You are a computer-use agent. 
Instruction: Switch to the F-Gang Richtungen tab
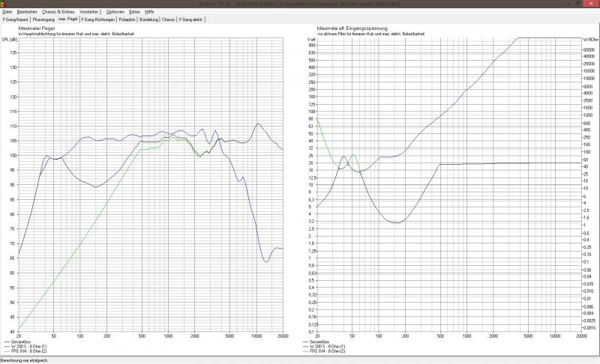[98, 19]
